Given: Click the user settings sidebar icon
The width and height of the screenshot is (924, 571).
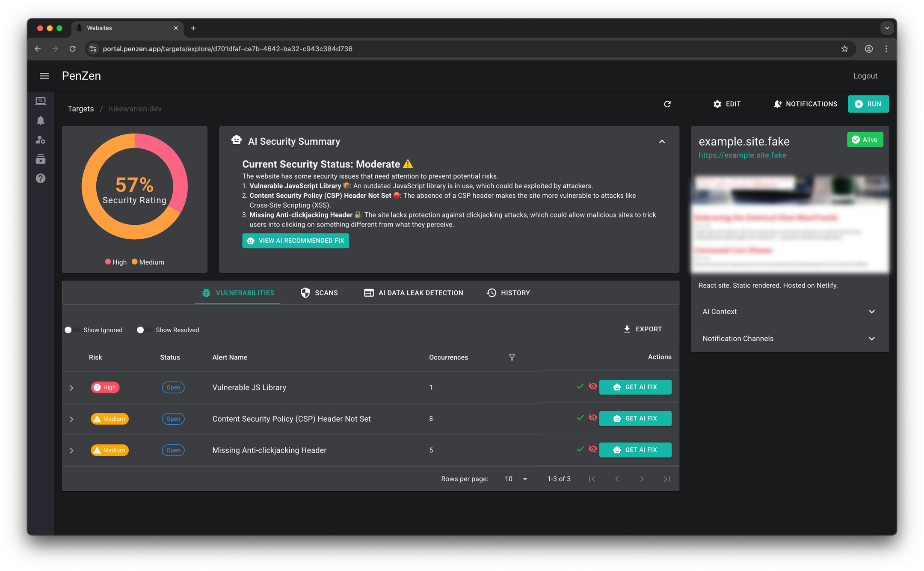Looking at the screenshot, I should [x=41, y=140].
